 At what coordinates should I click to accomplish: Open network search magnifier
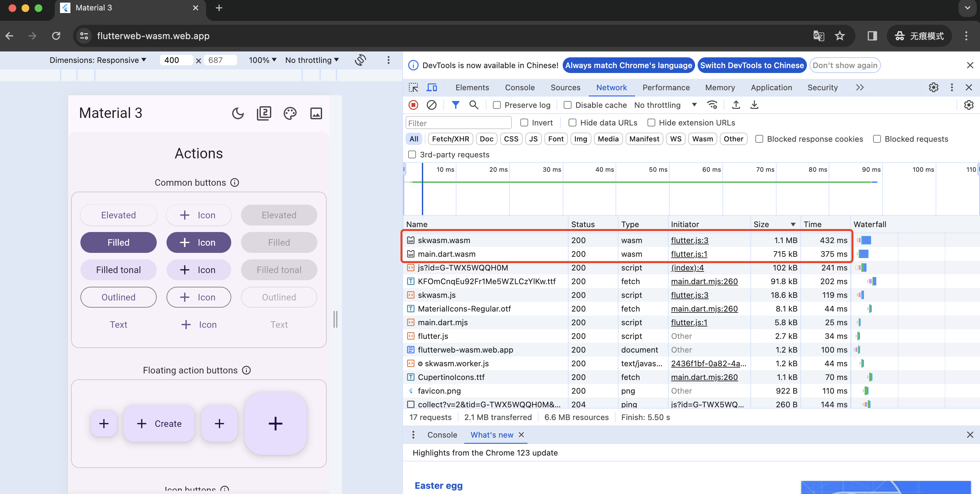coord(474,105)
